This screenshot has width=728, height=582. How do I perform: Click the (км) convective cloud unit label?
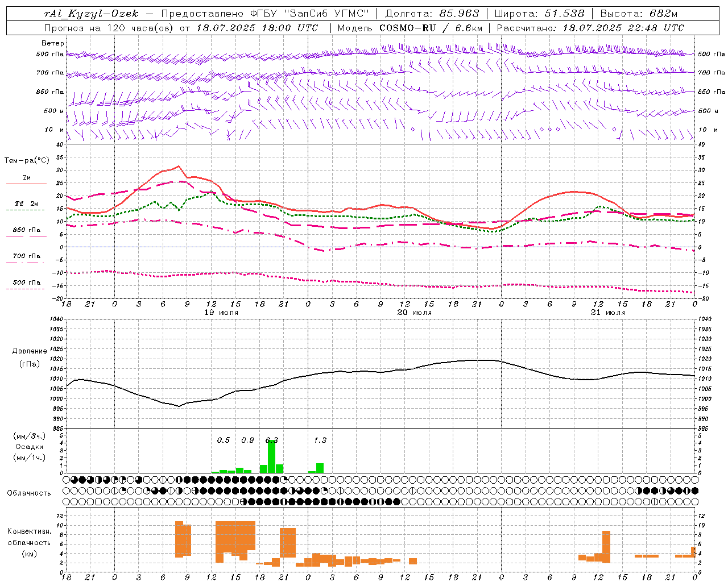click(29, 554)
